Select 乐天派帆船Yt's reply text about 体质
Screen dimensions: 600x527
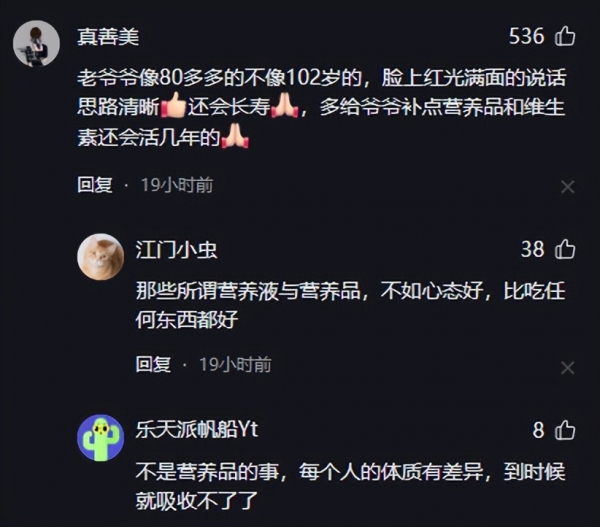point(351,486)
